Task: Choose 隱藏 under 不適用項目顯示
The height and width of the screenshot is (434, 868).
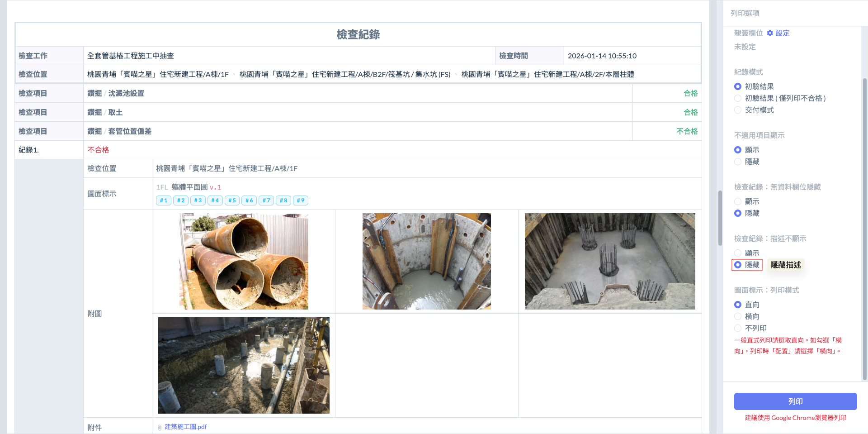Action: tap(738, 162)
